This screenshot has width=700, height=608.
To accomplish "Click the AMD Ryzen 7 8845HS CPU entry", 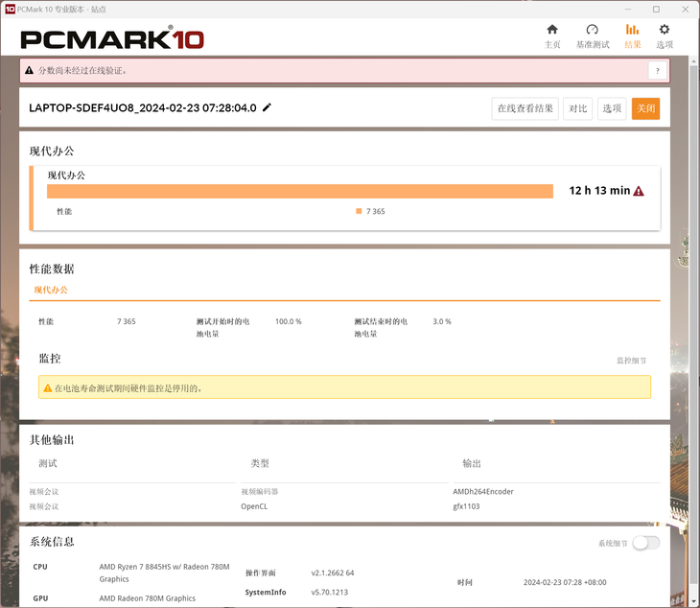I will point(164,573).
